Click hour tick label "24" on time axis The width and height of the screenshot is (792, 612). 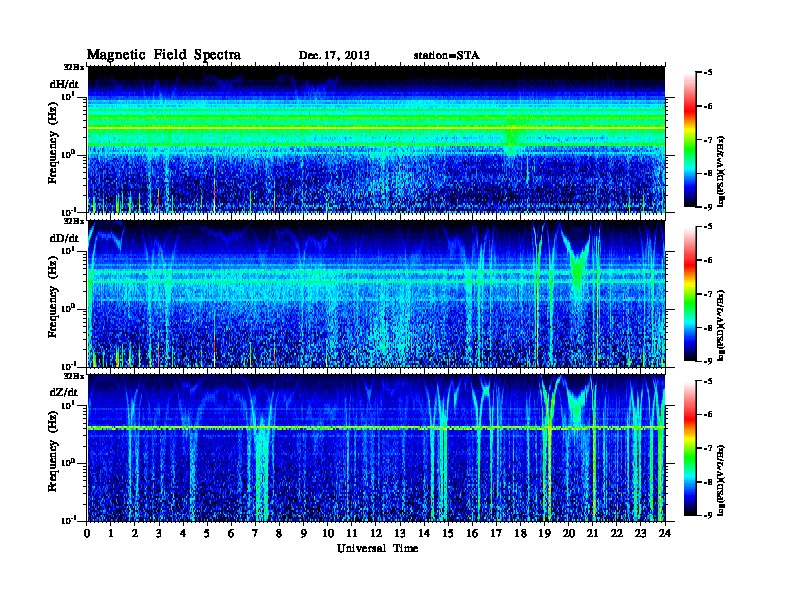[x=665, y=534]
